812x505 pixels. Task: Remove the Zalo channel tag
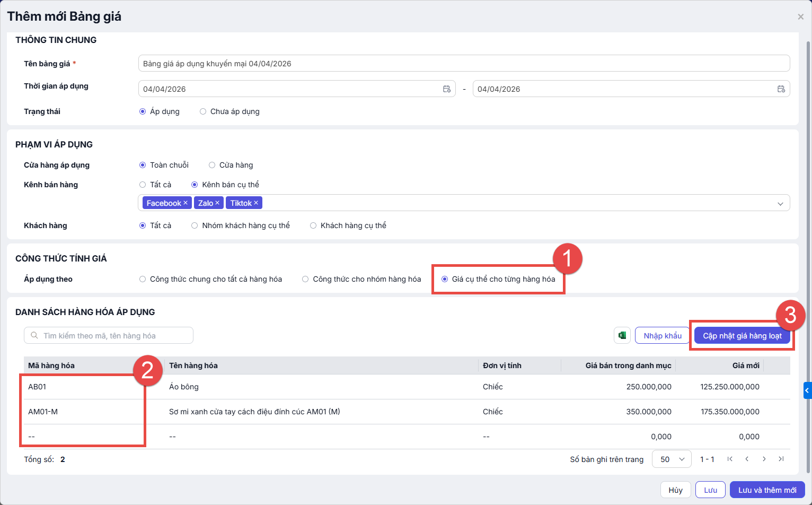pyautogui.click(x=217, y=203)
